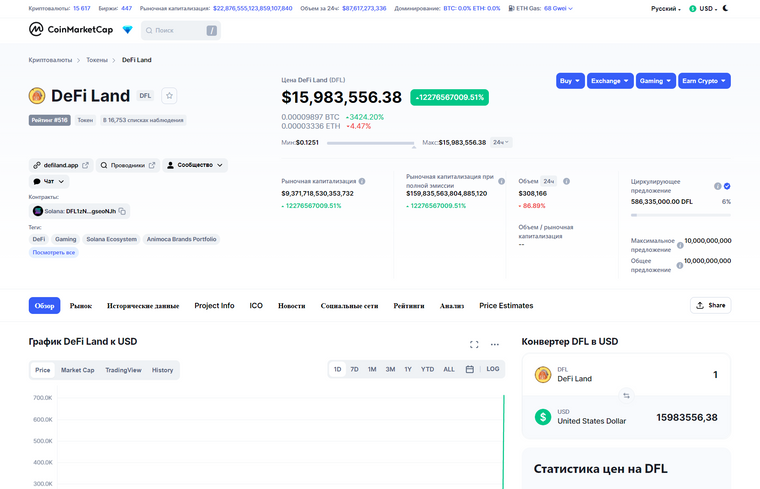
Task: Open info icon for fully diluted cap
Action: point(501,181)
